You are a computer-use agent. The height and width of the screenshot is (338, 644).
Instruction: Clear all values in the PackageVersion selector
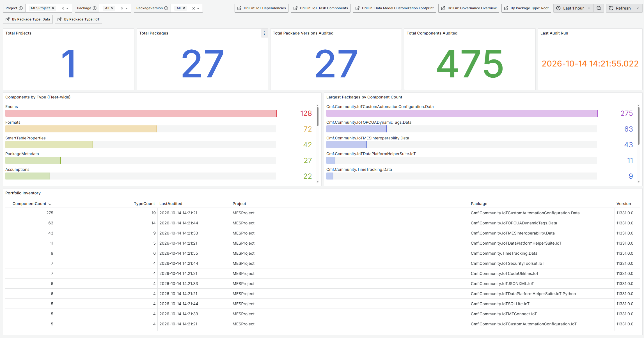coord(194,8)
